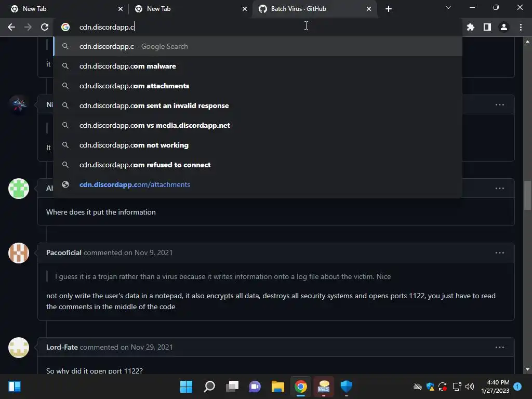
Task: Click the security warning shield tray icon
Action: tap(431, 387)
